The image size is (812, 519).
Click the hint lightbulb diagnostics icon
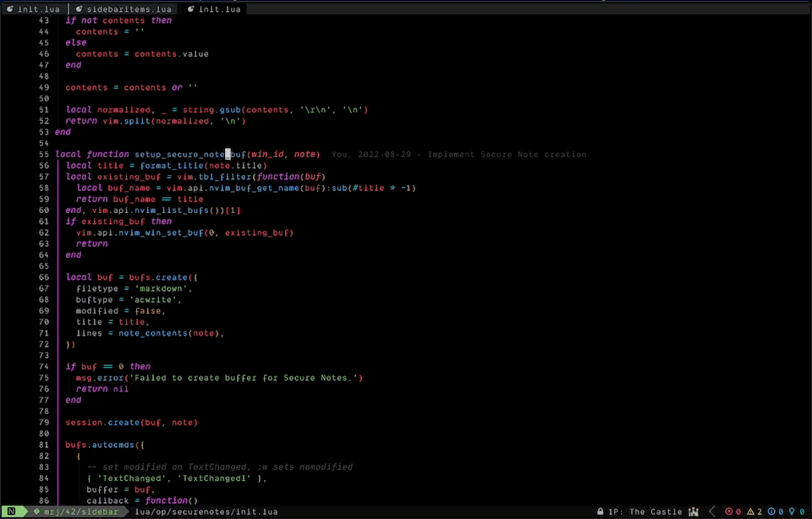tap(792, 511)
